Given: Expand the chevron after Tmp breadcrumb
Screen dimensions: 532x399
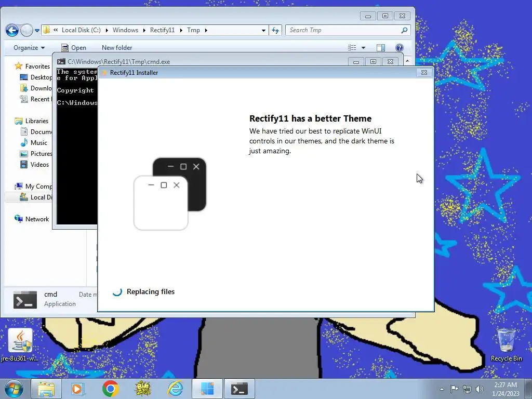Looking at the screenshot, I should point(206,30).
